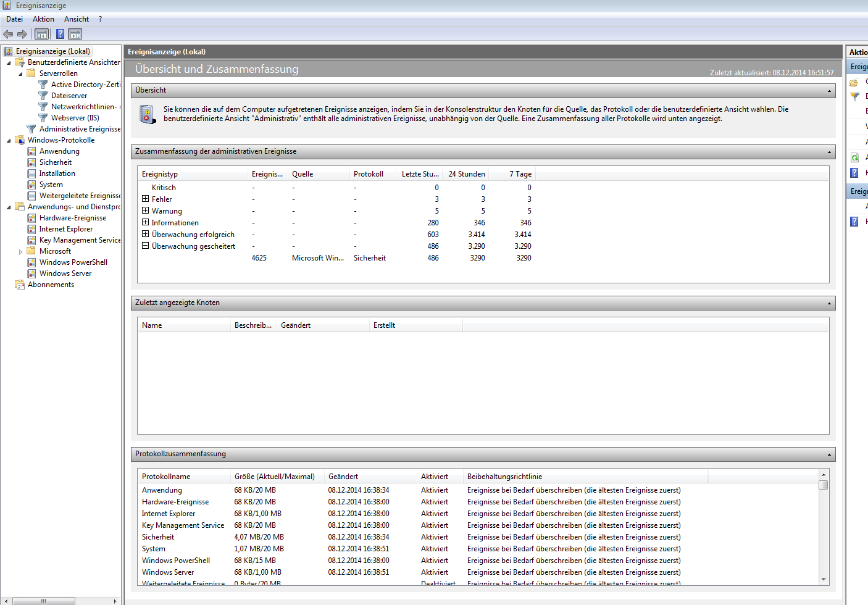Viewport: 868px width, 605px height.
Task: Sort by Ereignistyp column header
Action: click(x=193, y=174)
